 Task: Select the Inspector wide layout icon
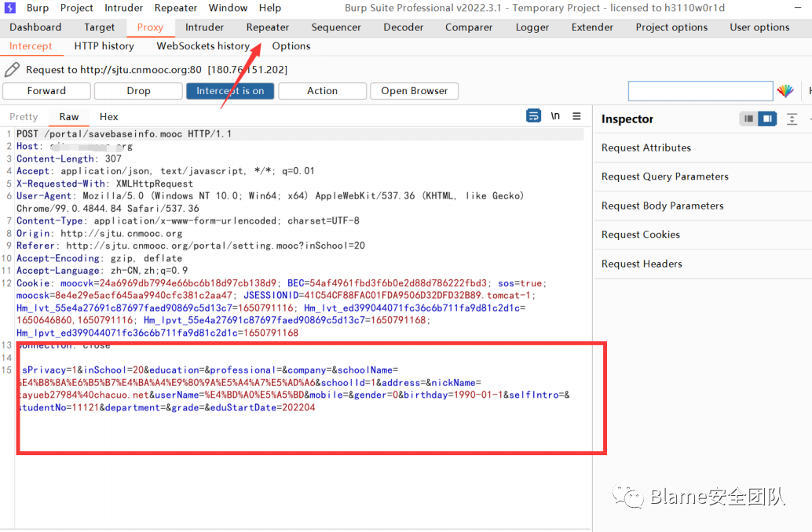tap(767, 119)
